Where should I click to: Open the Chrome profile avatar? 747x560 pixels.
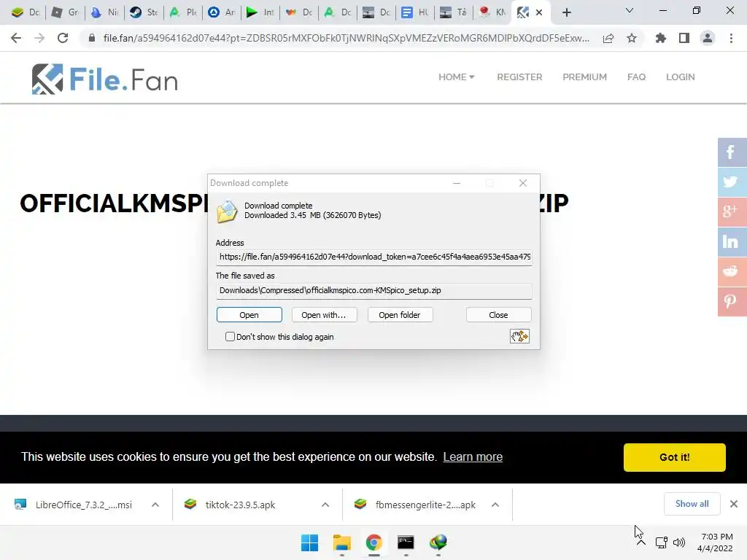pos(708,38)
